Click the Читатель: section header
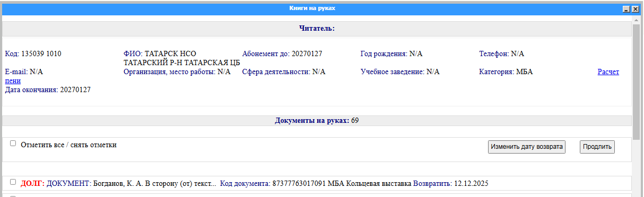This screenshot has width=644, height=197. point(317,29)
